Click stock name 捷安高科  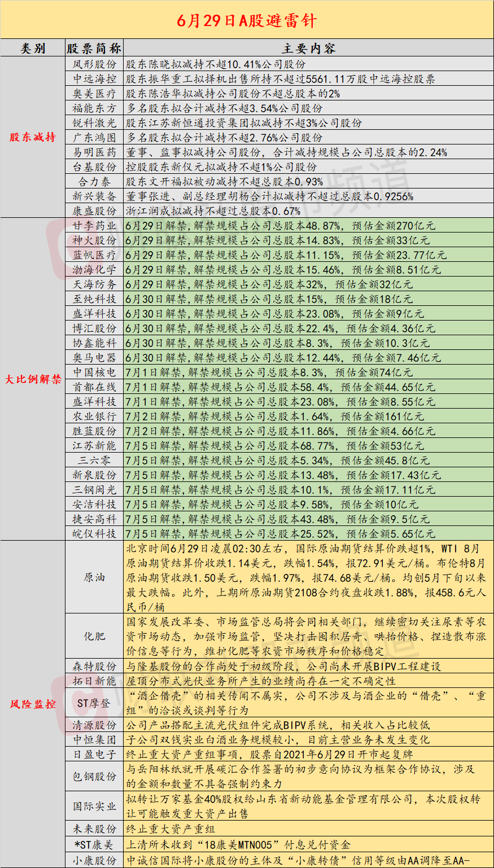click(x=94, y=519)
